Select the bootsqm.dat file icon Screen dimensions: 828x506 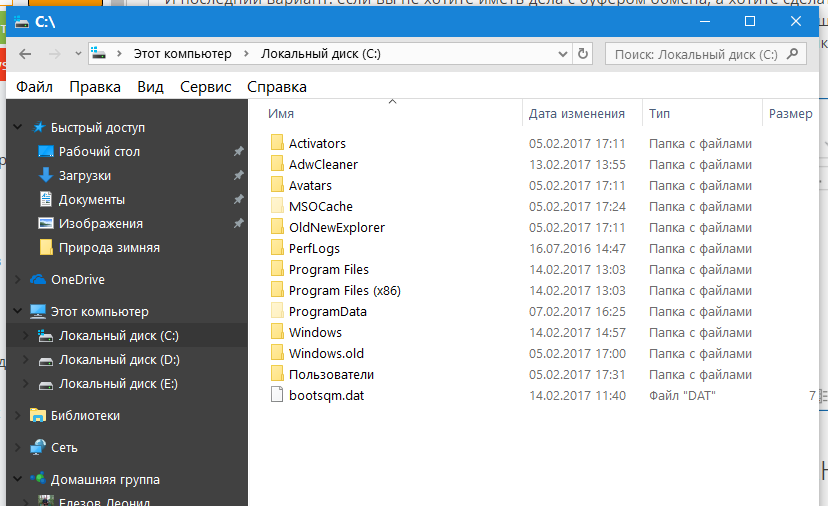[277, 395]
